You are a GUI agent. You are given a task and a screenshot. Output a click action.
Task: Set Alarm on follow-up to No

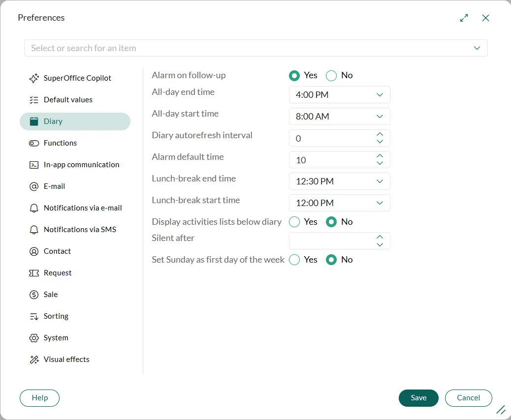pos(331,76)
